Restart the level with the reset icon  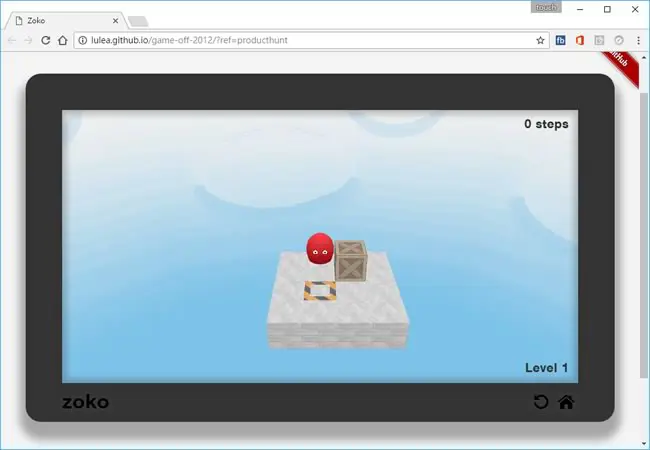pyautogui.click(x=541, y=402)
